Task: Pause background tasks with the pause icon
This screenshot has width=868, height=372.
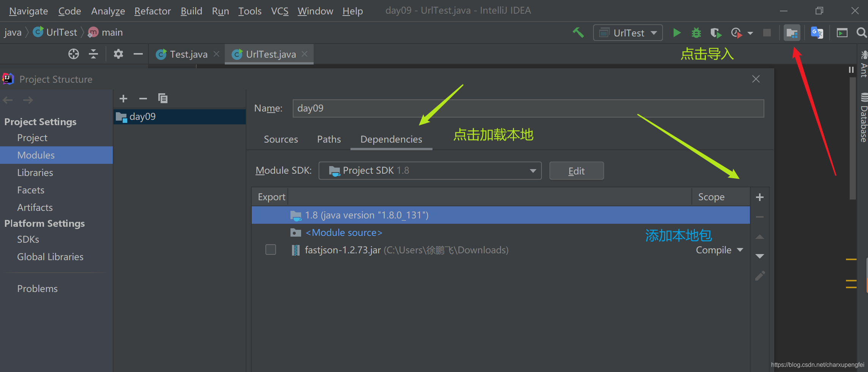Action: click(x=851, y=69)
